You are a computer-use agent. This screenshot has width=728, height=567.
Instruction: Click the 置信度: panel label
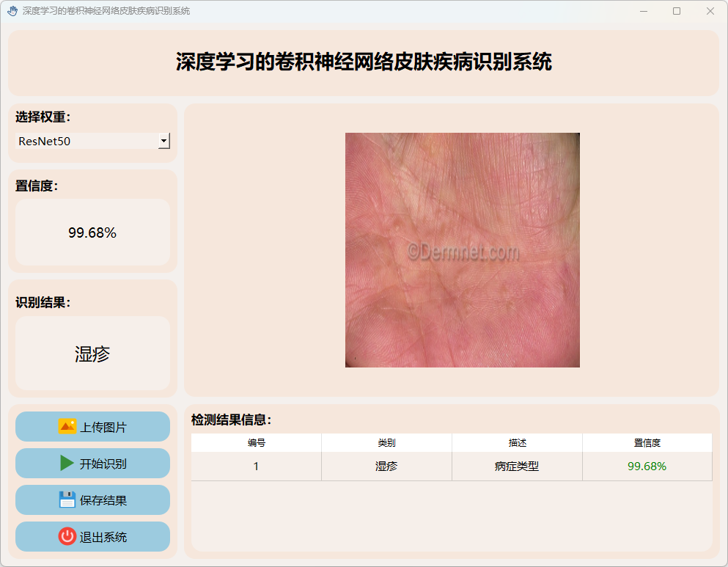[x=37, y=186]
